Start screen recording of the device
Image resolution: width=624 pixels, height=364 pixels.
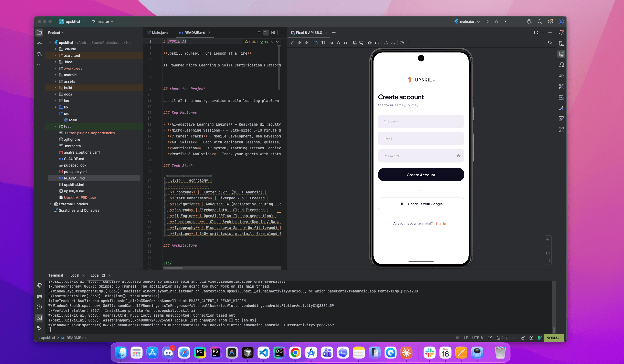click(377, 43)
